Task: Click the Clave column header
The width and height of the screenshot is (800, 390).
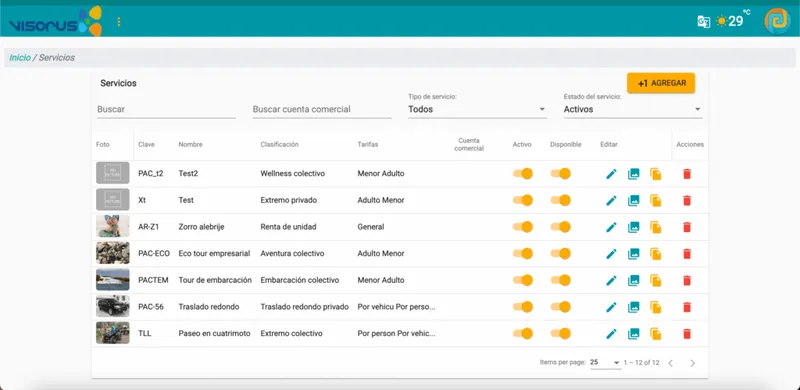Action: click(x=146, y=144)
